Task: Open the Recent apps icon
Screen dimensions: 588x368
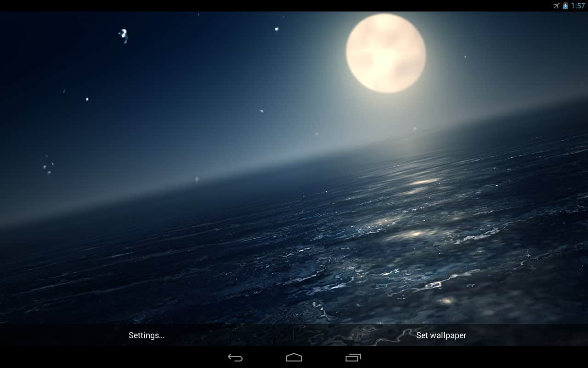Action: click(353, 357)
